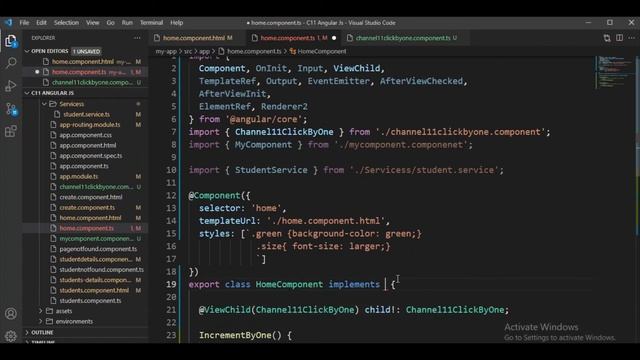The width and height of the screenshot is (640, 360).
Task: Click 'HomeComponent' class name on line 19
Action: 289,284
